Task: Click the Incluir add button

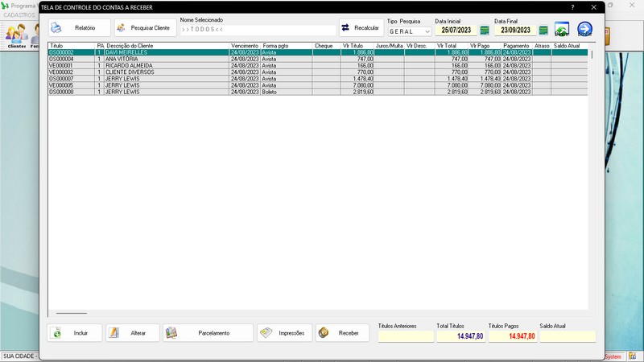Action: pyautogui.click(x=75, y=333)
